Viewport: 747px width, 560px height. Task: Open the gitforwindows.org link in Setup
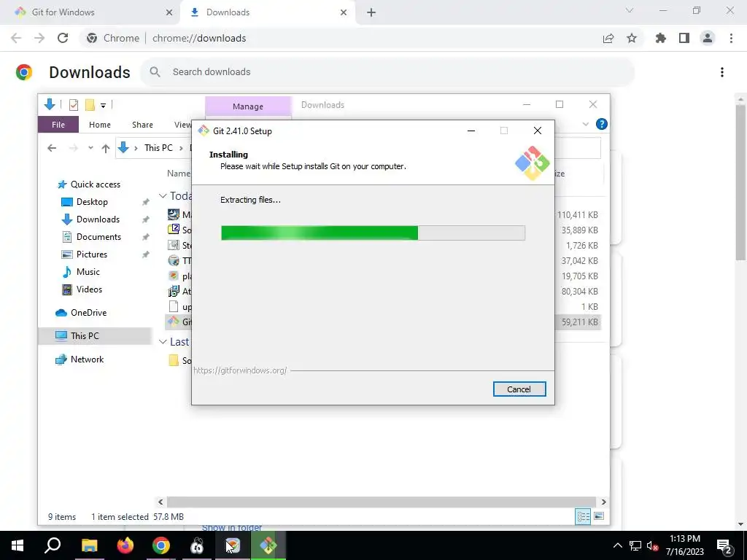click(240, 370)
